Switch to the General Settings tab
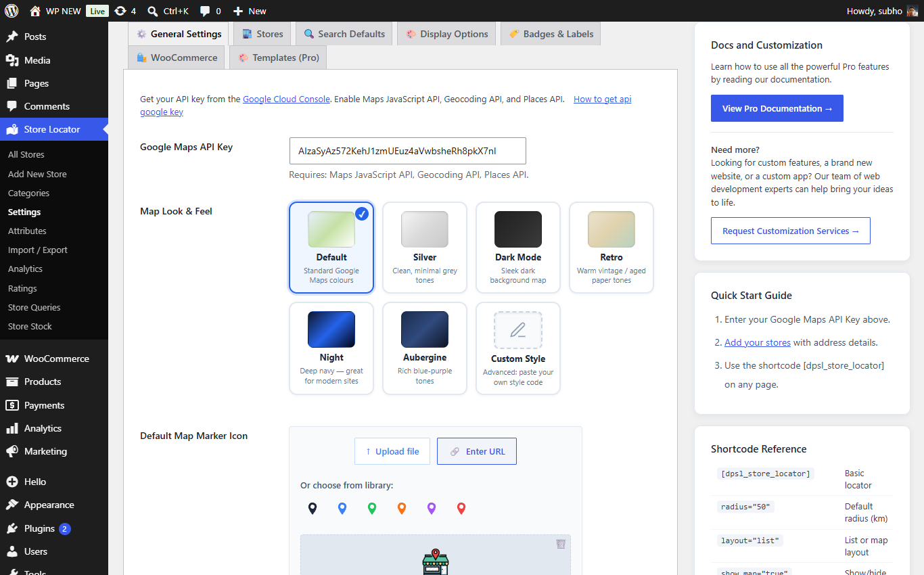The image size is (924, 575). coord(179,34)
